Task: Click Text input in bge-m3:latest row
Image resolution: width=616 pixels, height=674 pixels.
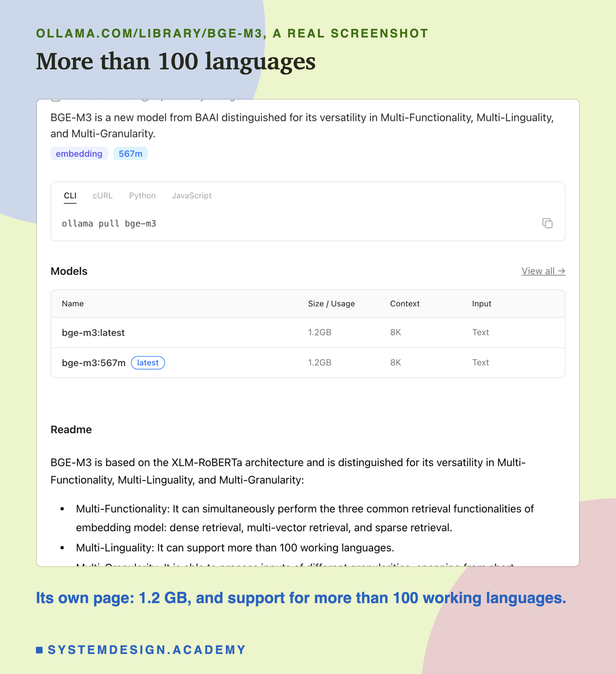Action: click(x=480, y=332)
